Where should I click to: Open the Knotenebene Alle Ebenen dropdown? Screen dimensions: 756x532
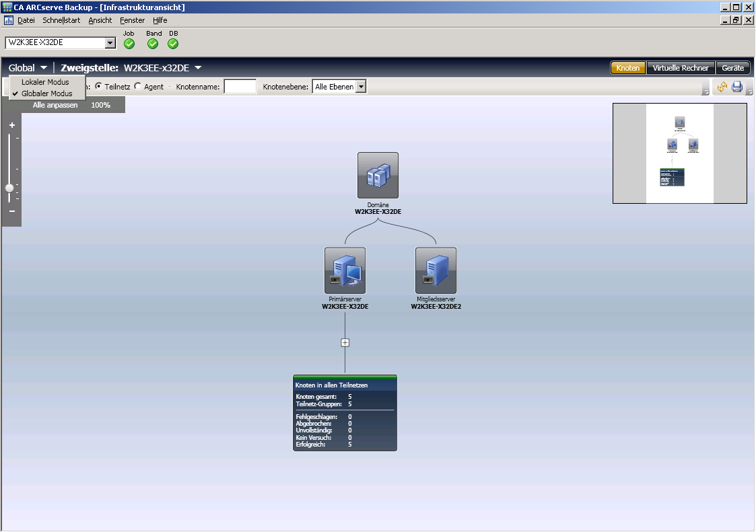[361, 87]
